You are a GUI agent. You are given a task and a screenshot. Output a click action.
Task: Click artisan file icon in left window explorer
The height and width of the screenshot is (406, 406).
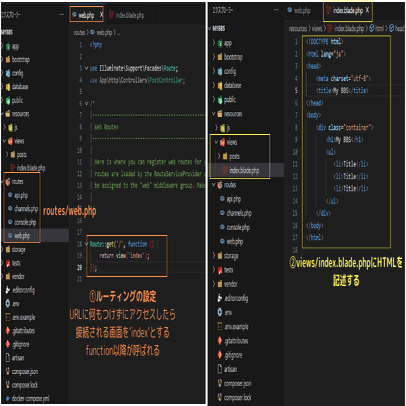pos(8,358)
